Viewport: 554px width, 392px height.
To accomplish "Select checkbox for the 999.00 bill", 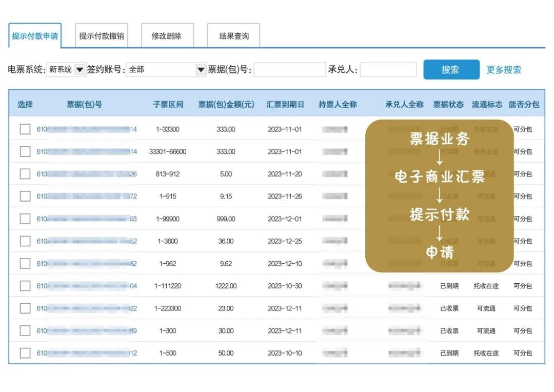I will click(25, 219).
